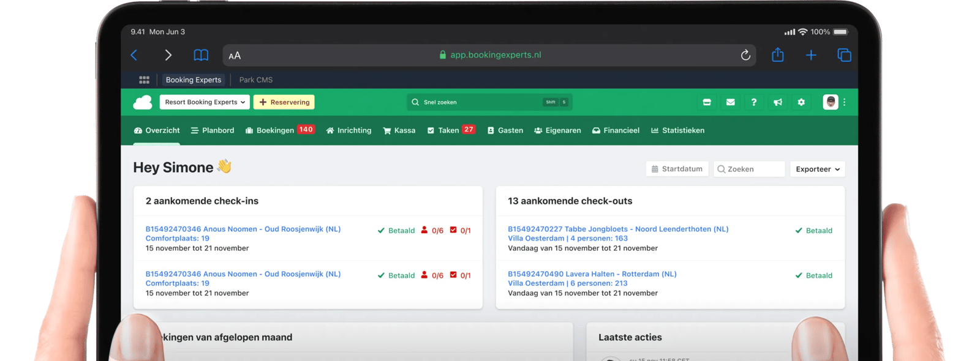
Task: Click the '13 aankomende check-outs' heading
Action: (570, 201)
